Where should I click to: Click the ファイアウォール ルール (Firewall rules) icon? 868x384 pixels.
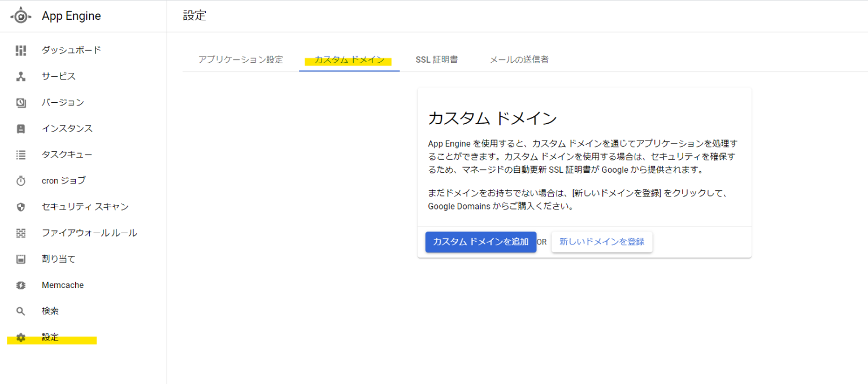click(x=21, y=232)
